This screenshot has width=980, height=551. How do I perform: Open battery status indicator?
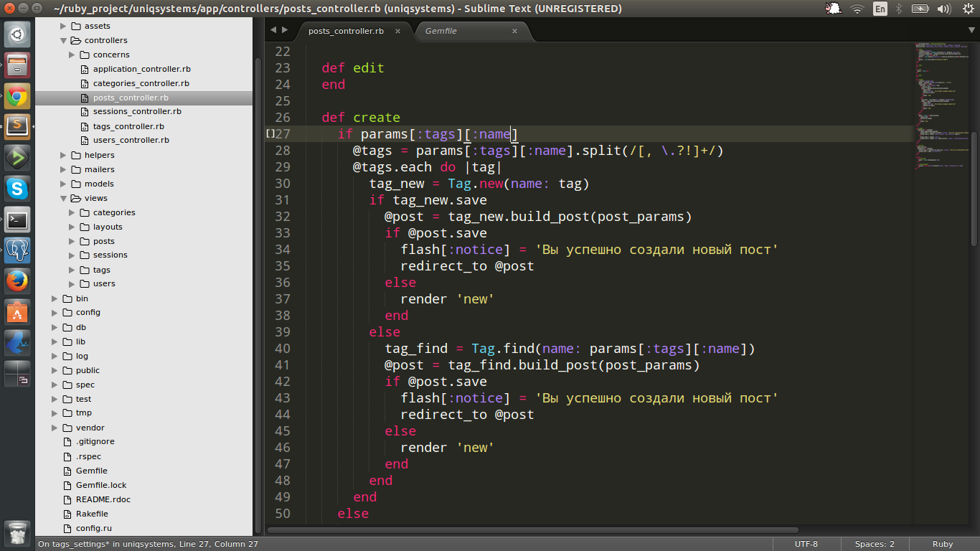920,9
